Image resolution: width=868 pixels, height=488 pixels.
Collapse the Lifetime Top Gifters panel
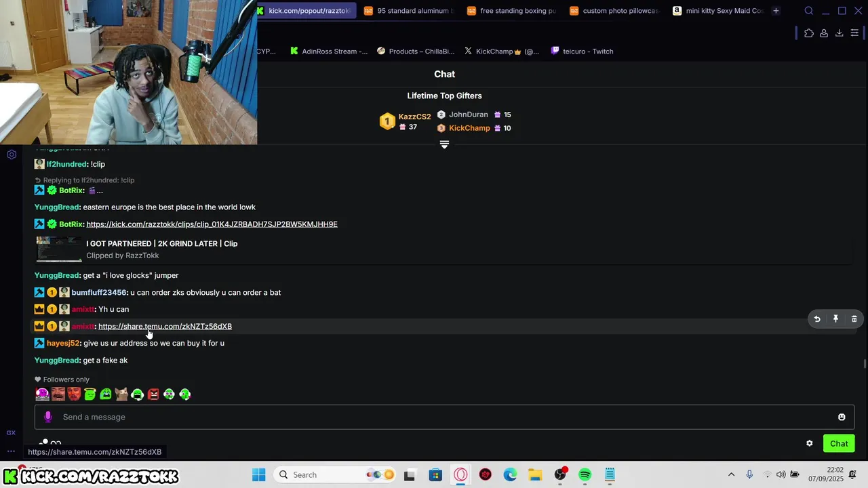tap(444, 144)
